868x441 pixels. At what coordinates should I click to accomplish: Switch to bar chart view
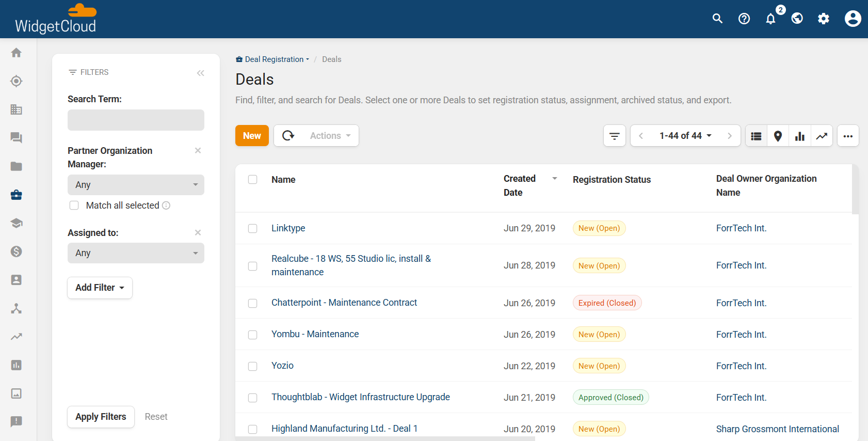pyautogui.click(x=800, y=136)
